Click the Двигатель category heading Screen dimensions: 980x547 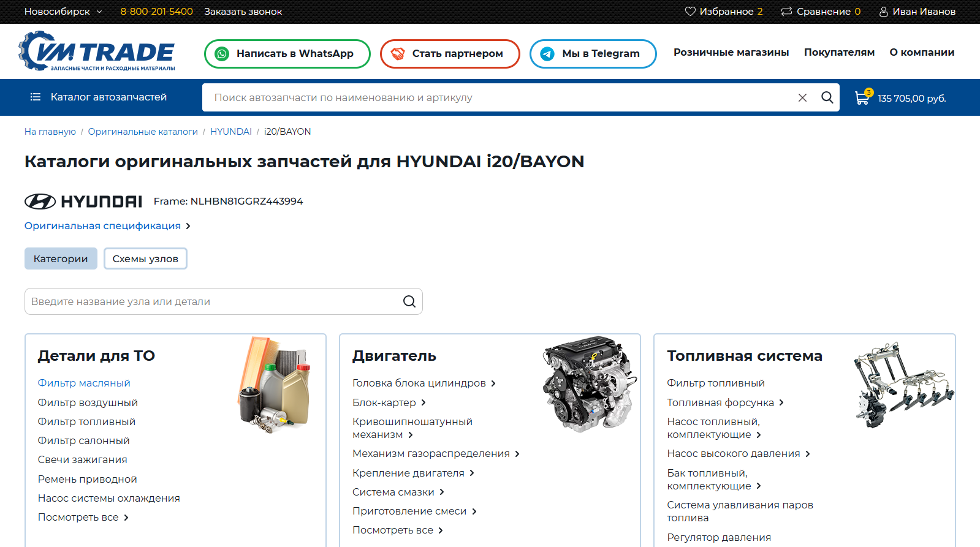pos(394,356)
